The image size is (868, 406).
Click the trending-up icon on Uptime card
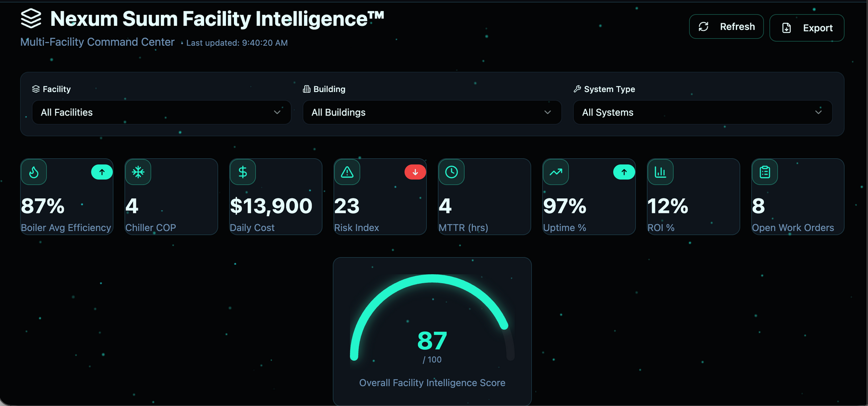tap(555, 172)
